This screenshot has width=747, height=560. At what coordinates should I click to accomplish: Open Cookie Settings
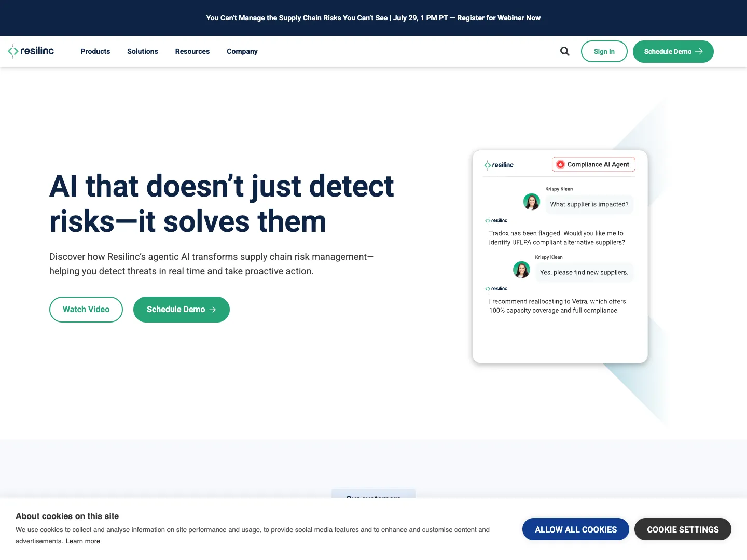click(x=683, y=529)
